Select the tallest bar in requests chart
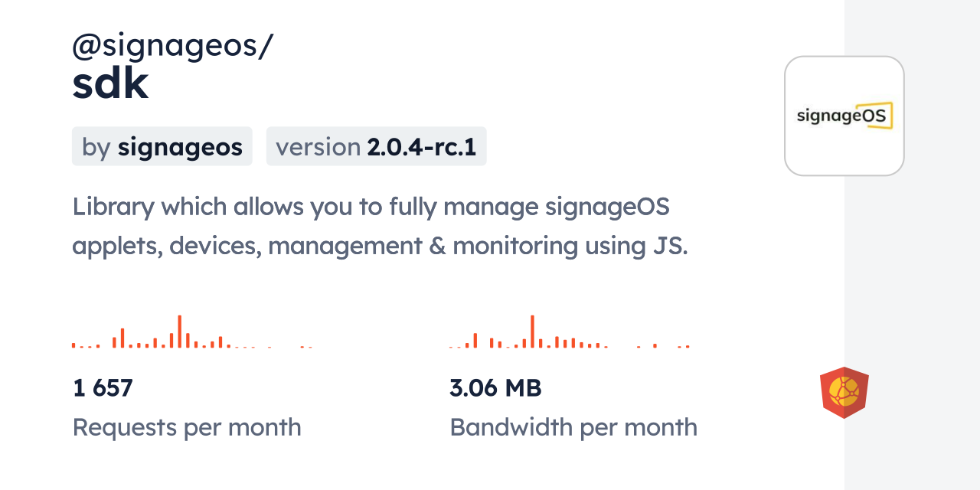 [x=179, y=332]
